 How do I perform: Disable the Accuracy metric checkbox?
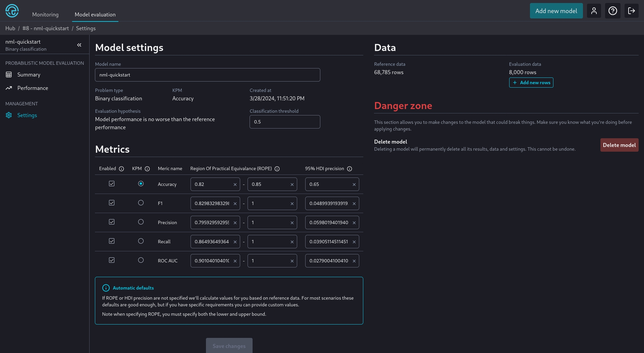point(112,184)
